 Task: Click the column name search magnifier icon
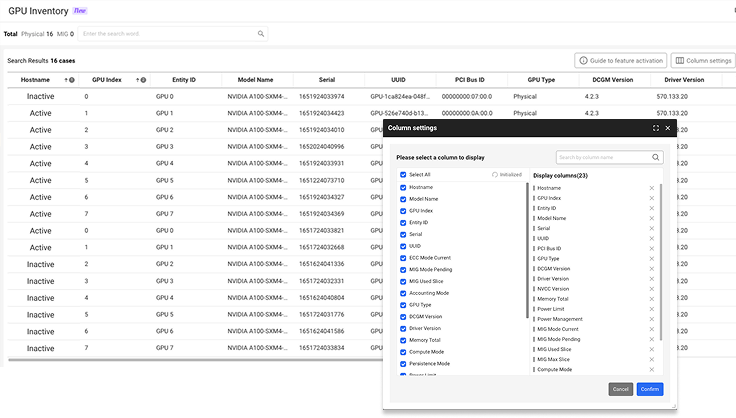point(656,157)
